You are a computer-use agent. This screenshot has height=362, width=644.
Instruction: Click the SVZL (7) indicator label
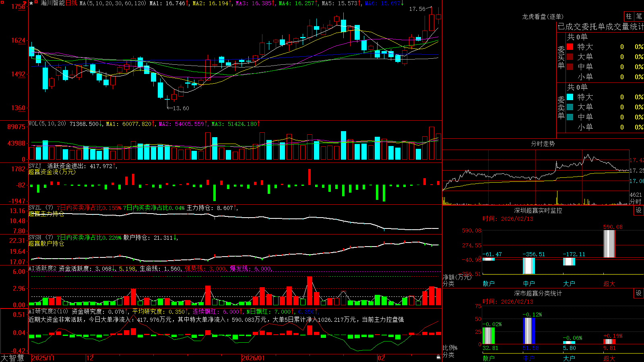click(41, 208)
